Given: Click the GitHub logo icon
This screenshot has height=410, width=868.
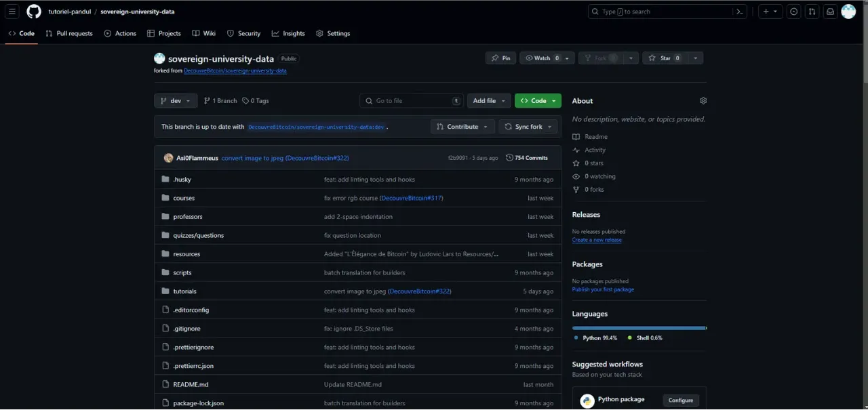Looking at the screenshot, I should pos(34,12).
